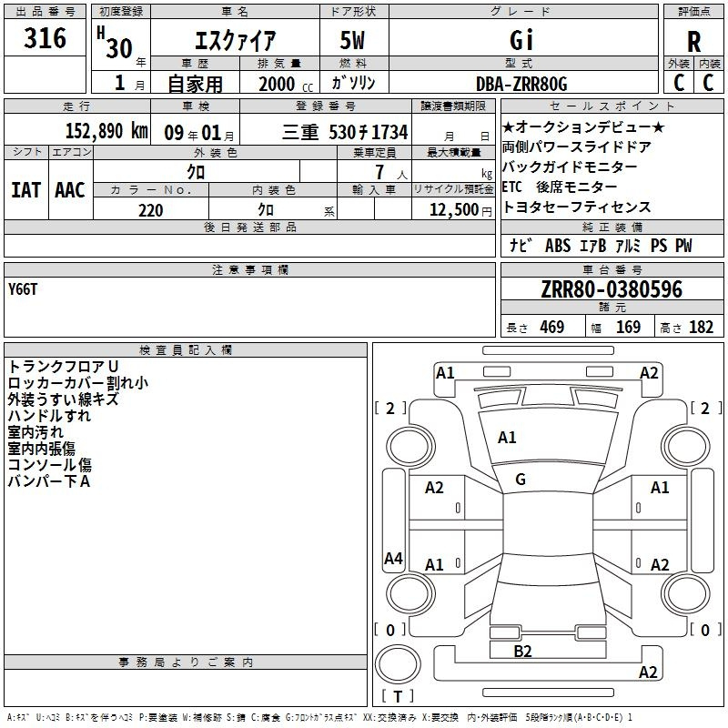This screenshot has height=728, width=728.
Task: Select the lot number 316
Action: click(45, 38)
